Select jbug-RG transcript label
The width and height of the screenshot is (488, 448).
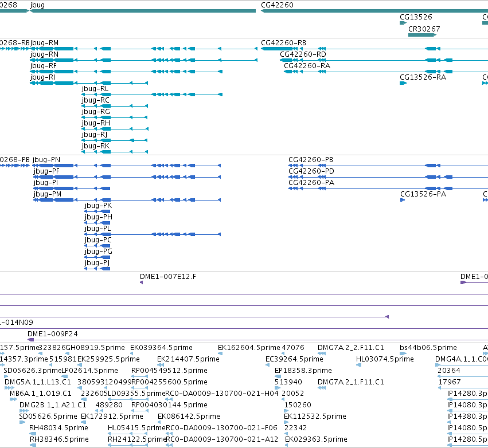click(96, 112)
